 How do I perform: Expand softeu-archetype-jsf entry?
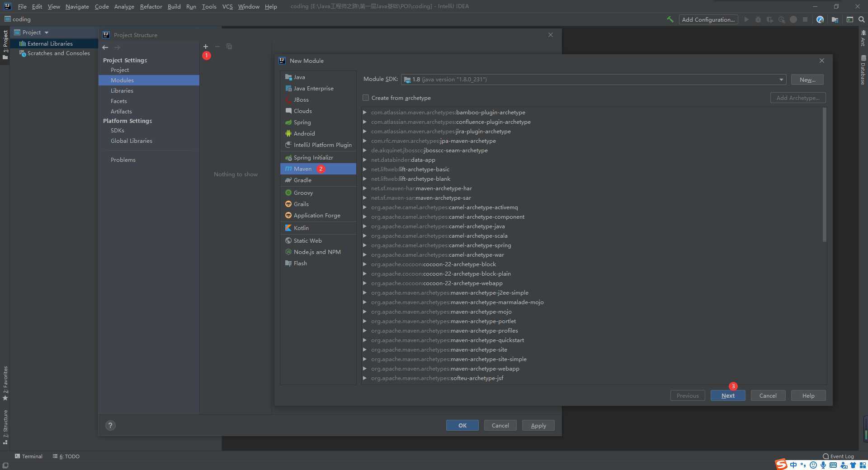pyautogui.click(x=365, y=378)
